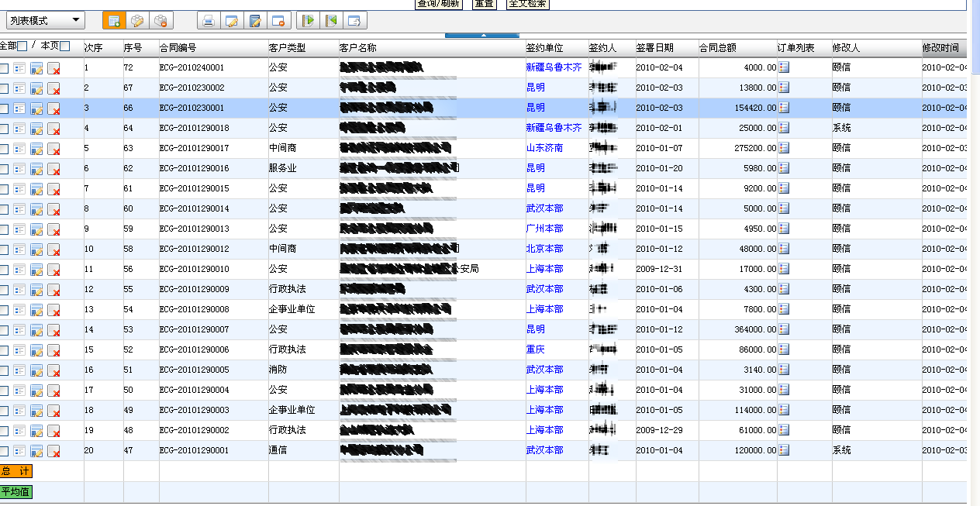Image resolution: width=980 pixels, height=506 pixels.
Task: Select contract number ECG-20101290009 cell
Action: [195, 289]
